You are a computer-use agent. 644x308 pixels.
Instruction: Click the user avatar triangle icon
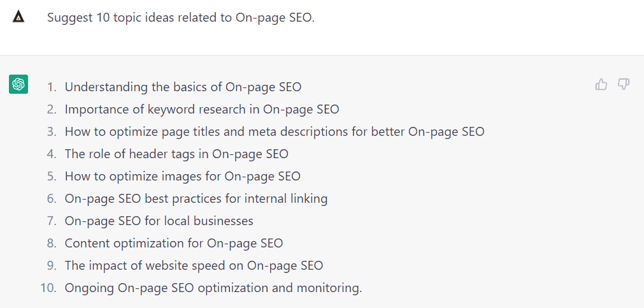(18, 18)
